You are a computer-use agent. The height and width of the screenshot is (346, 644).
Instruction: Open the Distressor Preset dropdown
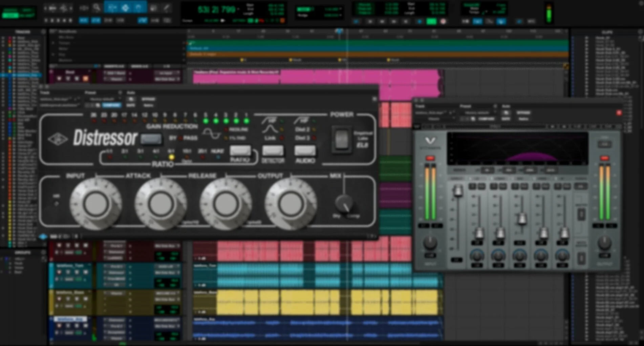point(103,99)
